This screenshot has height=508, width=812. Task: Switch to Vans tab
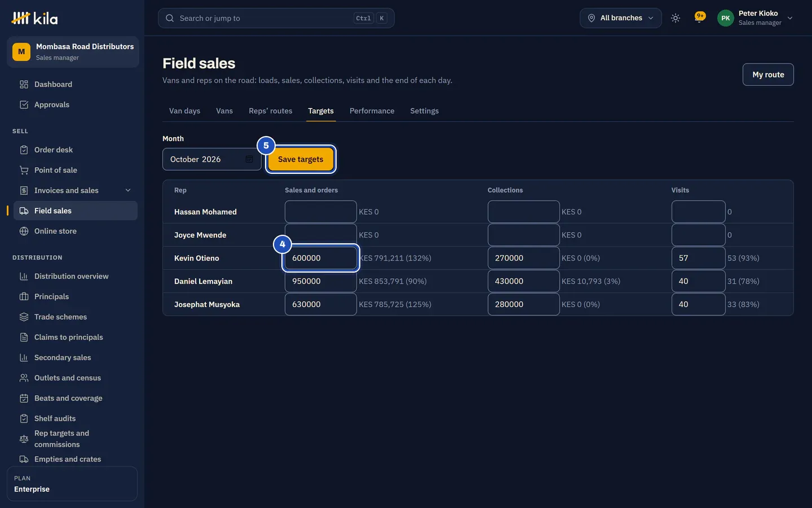(224, 111)
